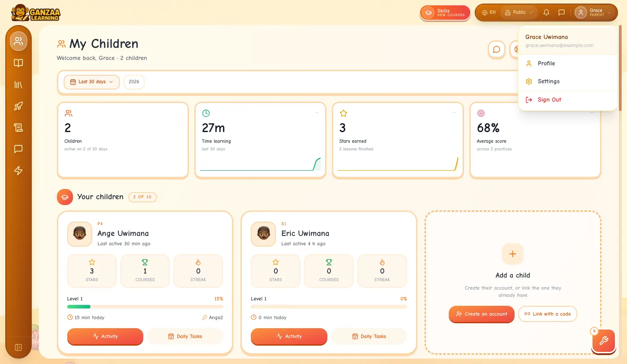Open the EN language selector
The height and width of the screenshot is (364, 627).
pyautogui.click(x=489, y=13)
